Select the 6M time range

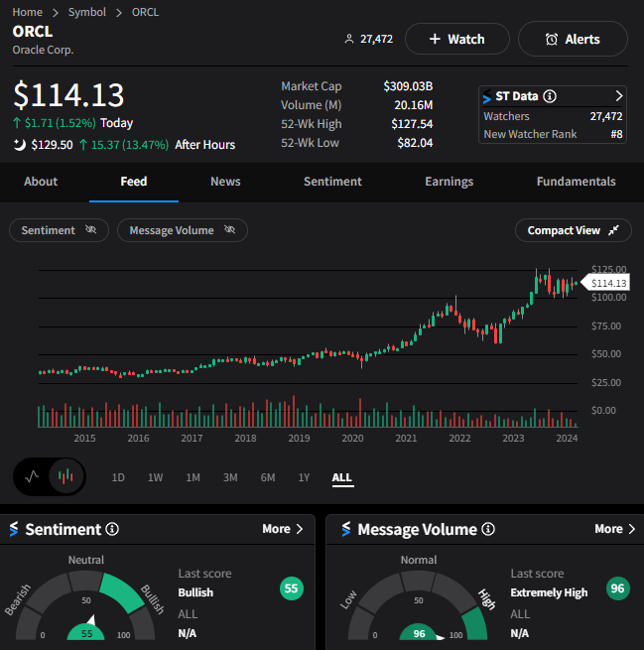[x=268, y=477]
